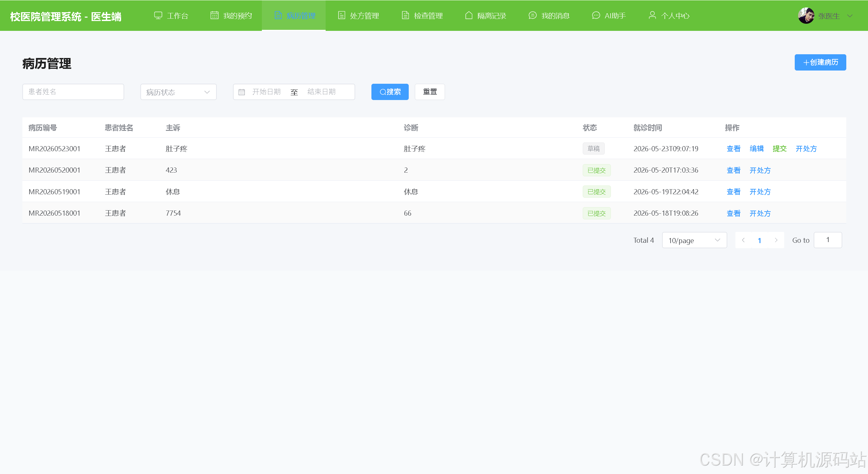The height and width of the screenshot is (474, 868).
Task: Click the 状态 column header
Action: pyautogui.click(x=590, y=127)
